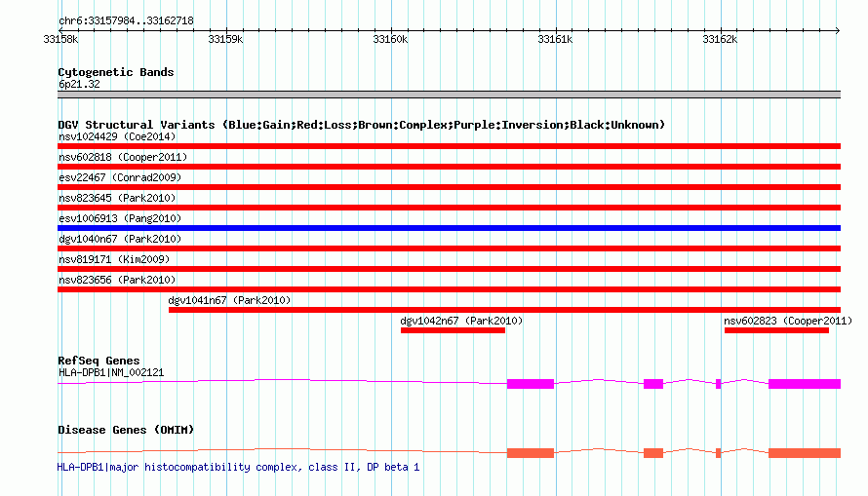Image resolution: width=868 pixels, height=496 pixels.
Task: Click the second magenta exon of HLA-DPB1
Action: pos(653,384)
